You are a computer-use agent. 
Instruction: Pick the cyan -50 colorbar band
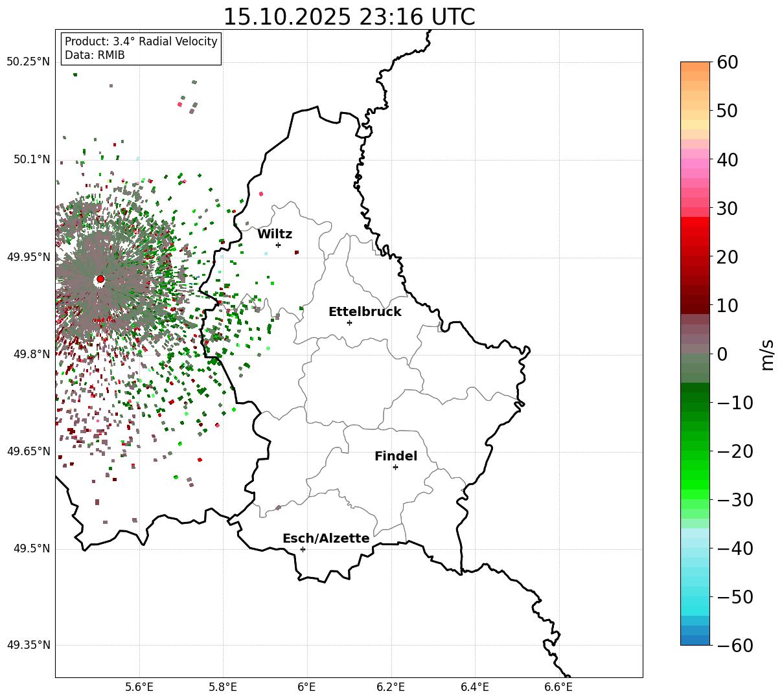[695, 596]
